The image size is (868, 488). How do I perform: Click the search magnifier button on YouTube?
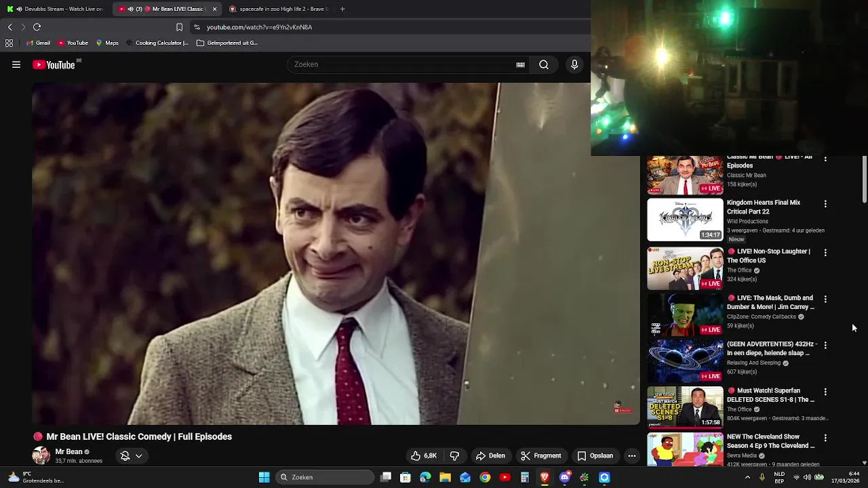(x=544, y=64)
